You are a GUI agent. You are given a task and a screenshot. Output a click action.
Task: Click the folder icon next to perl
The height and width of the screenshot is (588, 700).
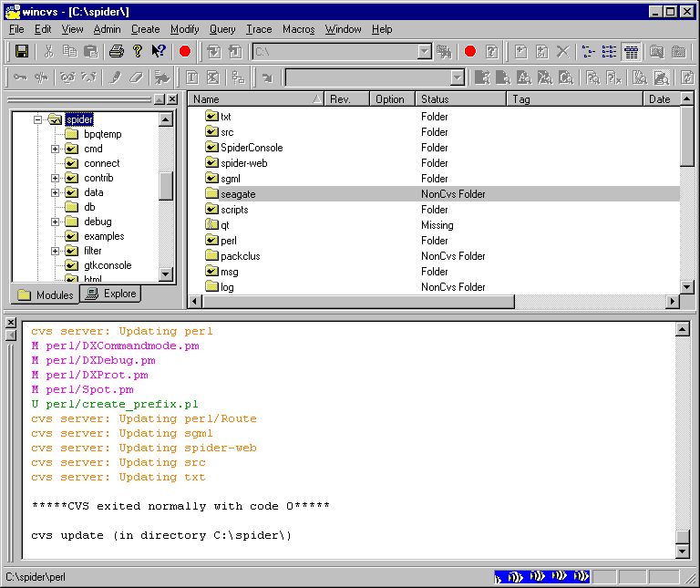tap(211, 241)
